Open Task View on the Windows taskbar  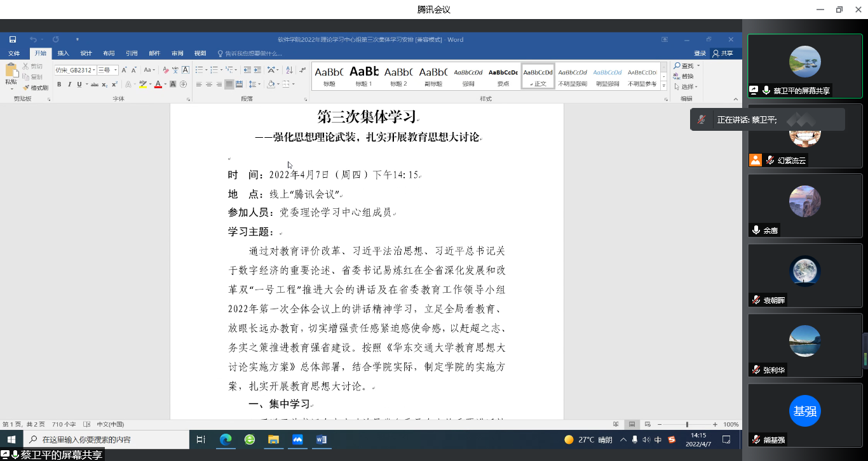[x=201, y=439]
